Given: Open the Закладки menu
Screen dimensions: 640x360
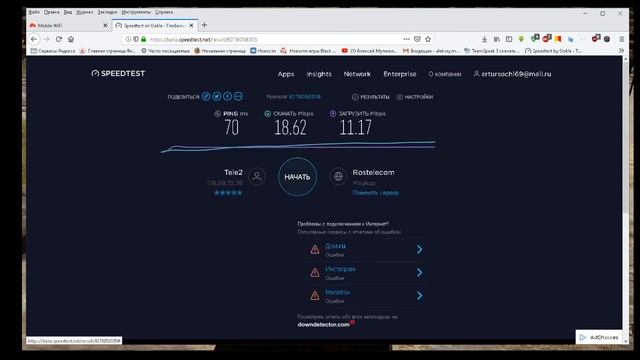Looking at the screenshot, I should [x=107, y=12].
